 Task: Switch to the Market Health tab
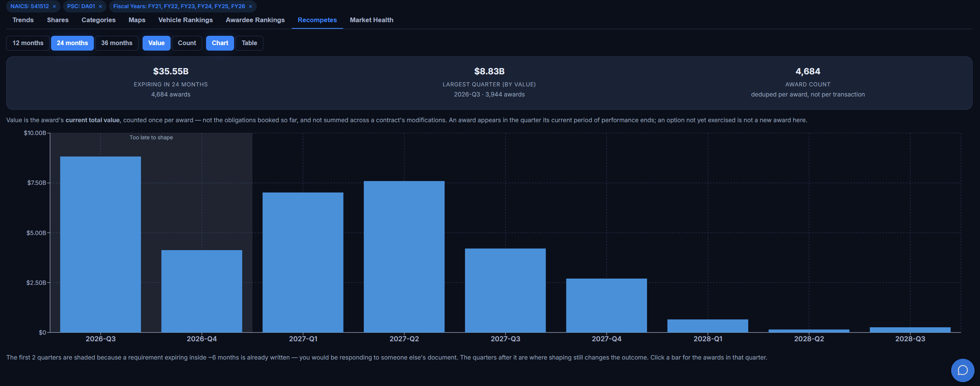372,20
